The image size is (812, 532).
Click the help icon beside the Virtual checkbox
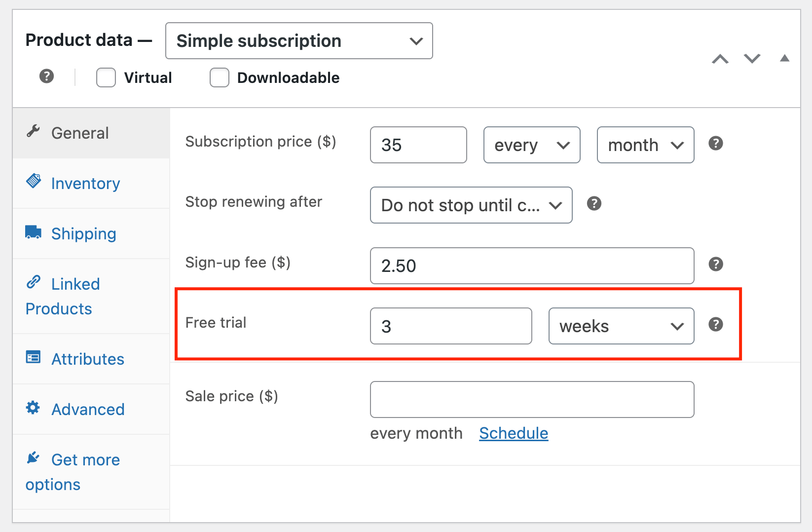tap(46, 76)
